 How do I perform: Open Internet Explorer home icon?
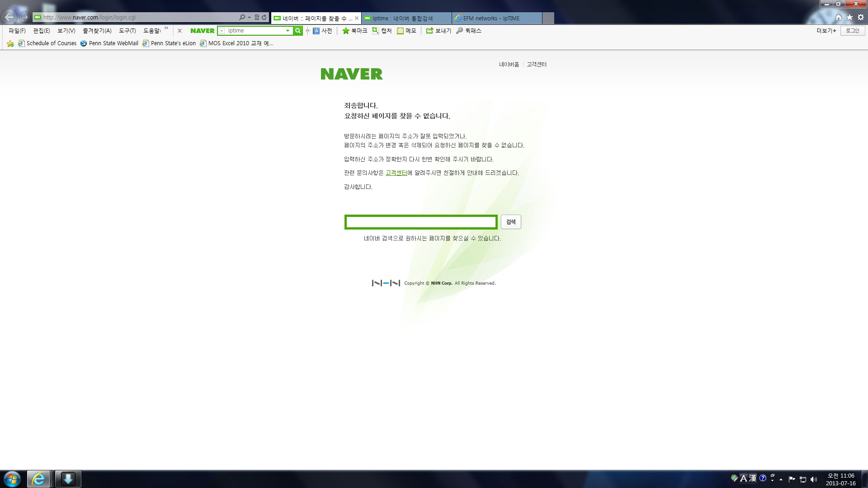pyautogui.click(x=839, y=18)
